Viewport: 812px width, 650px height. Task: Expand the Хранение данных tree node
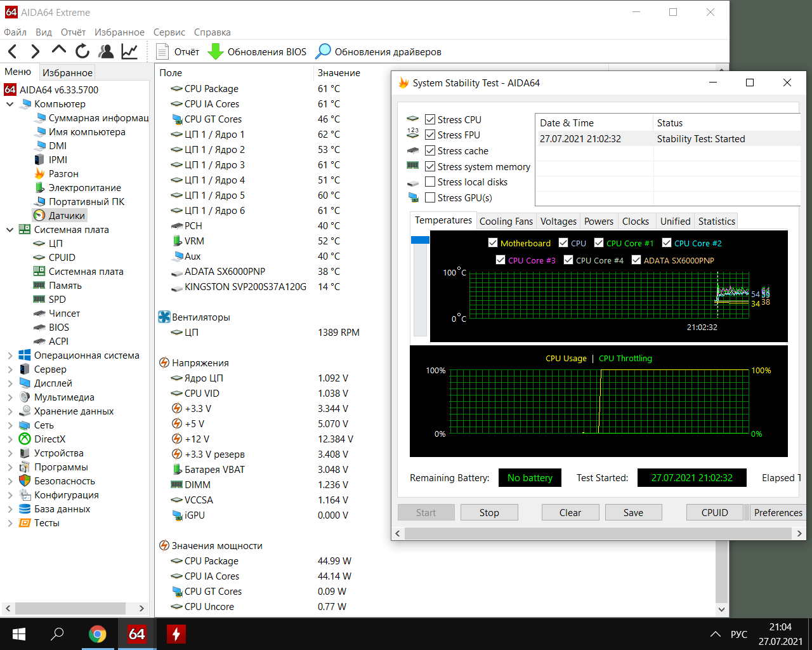[x=10, y=411]
